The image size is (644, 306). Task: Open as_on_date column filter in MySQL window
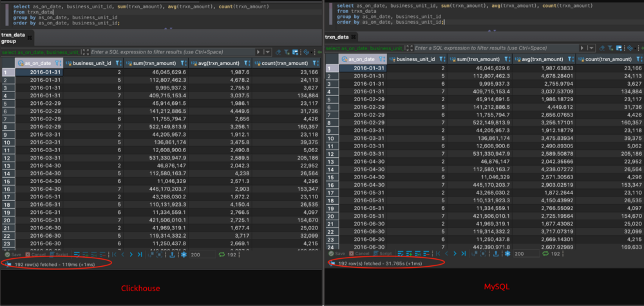(x=383, y=59)
